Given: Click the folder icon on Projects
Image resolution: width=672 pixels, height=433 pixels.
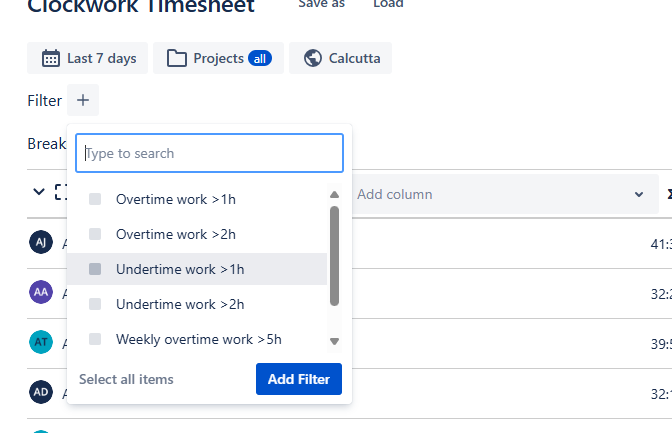Looking at the screenshot, I should (x=177, y=58).
